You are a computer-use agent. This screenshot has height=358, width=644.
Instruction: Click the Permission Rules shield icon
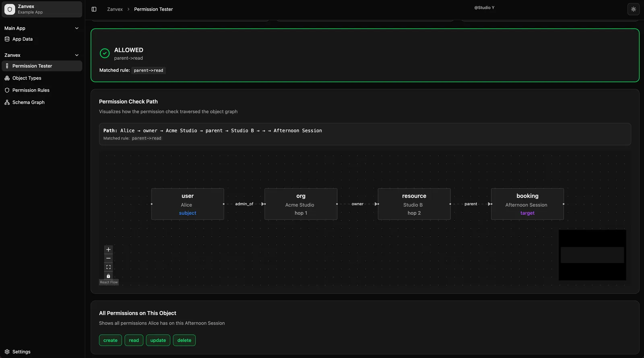[x=7, y=90]
